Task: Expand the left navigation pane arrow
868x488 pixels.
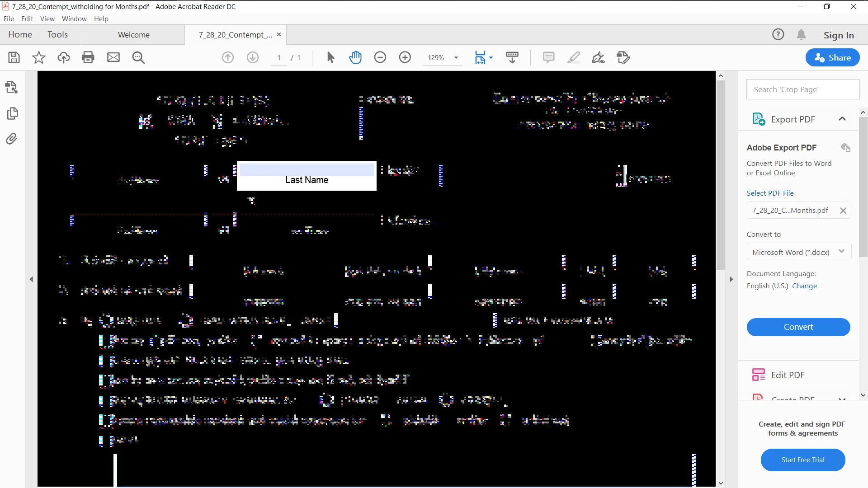Action: point(31,279)
